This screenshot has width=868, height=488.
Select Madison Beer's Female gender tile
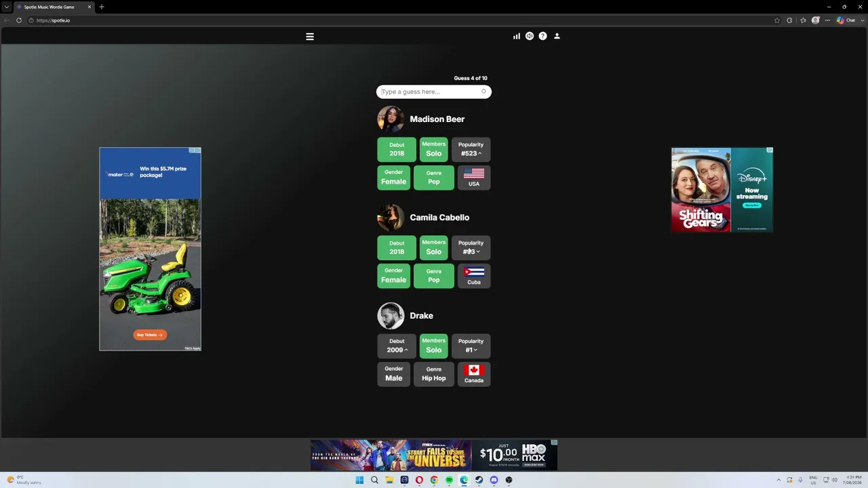pyautogui.click(x=394, y=178)
